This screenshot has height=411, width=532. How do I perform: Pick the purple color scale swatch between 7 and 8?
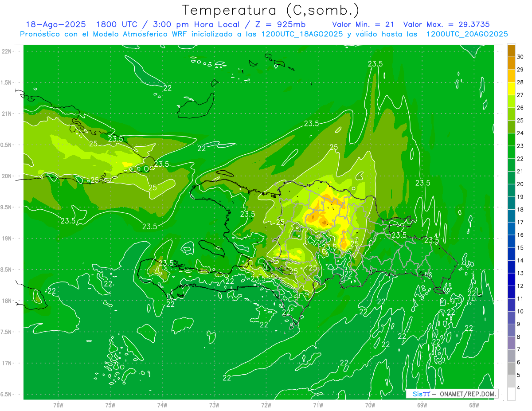pyautogui.click(x=511, y=343)
